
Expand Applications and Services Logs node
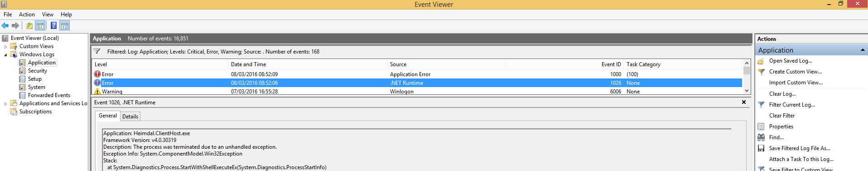coord(5,103)
